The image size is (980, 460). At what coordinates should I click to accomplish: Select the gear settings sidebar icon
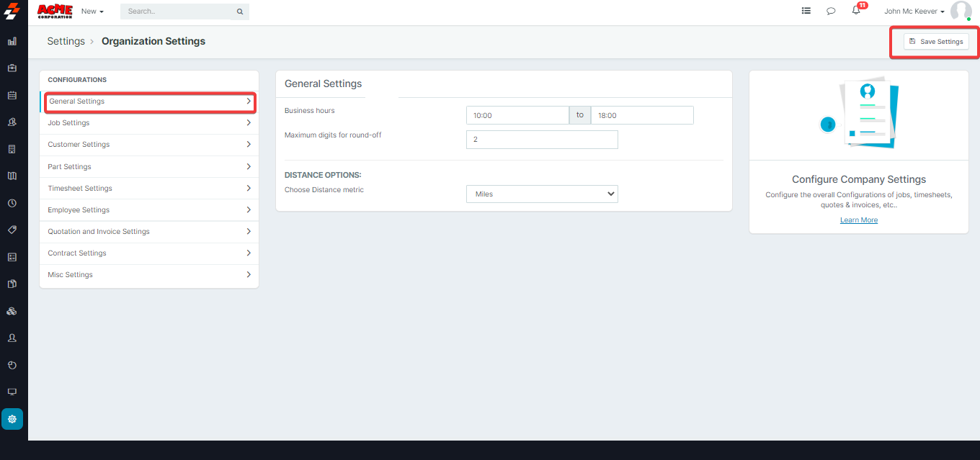tap(12, 419)
